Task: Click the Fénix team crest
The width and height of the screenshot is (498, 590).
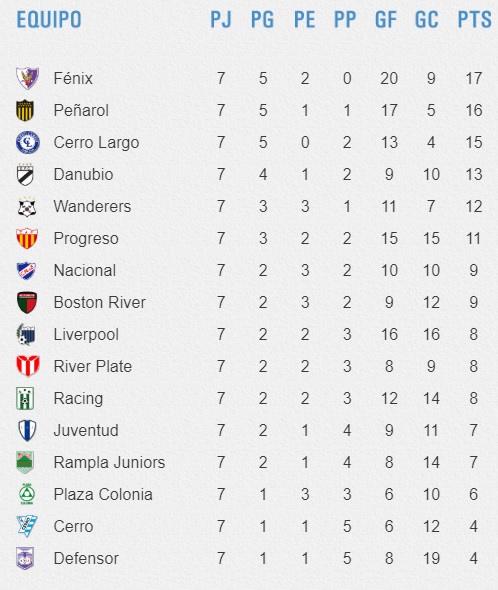Action: [x=27, y=78]
